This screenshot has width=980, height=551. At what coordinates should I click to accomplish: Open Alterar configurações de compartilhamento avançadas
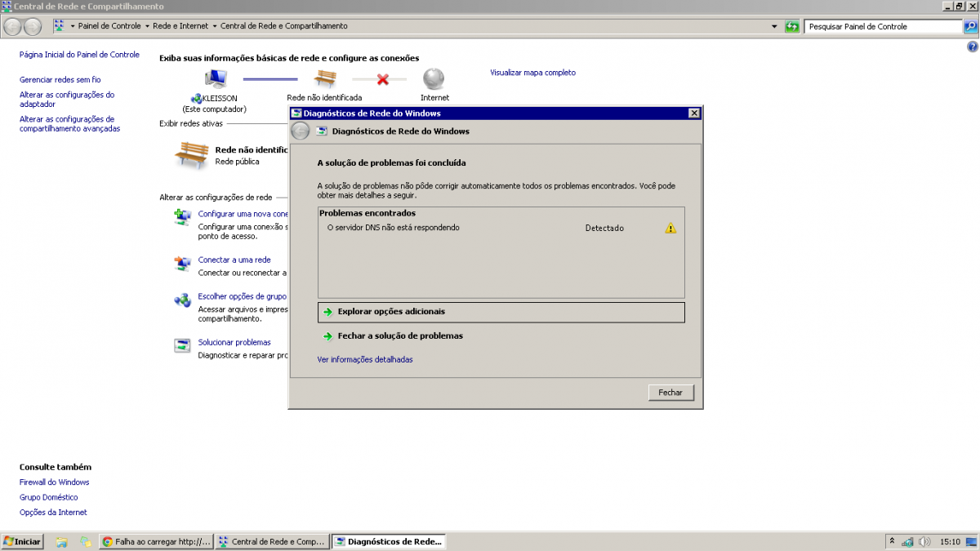point(69,124)
